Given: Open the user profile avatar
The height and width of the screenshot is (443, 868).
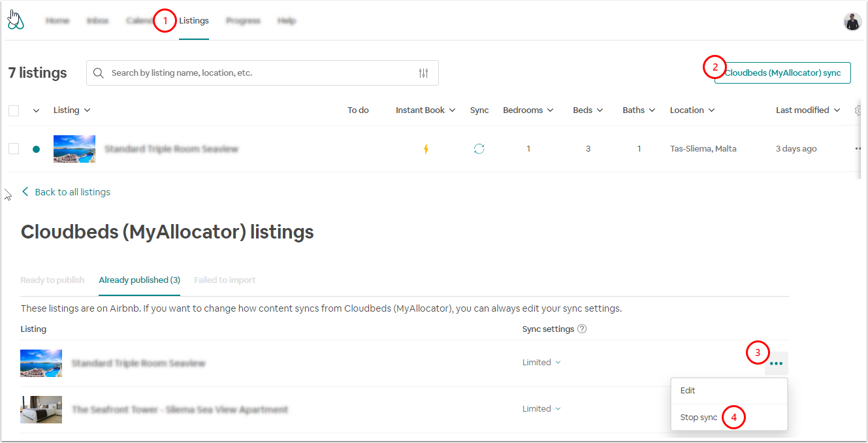Looking at the screenshot, I should click(852, 22).
